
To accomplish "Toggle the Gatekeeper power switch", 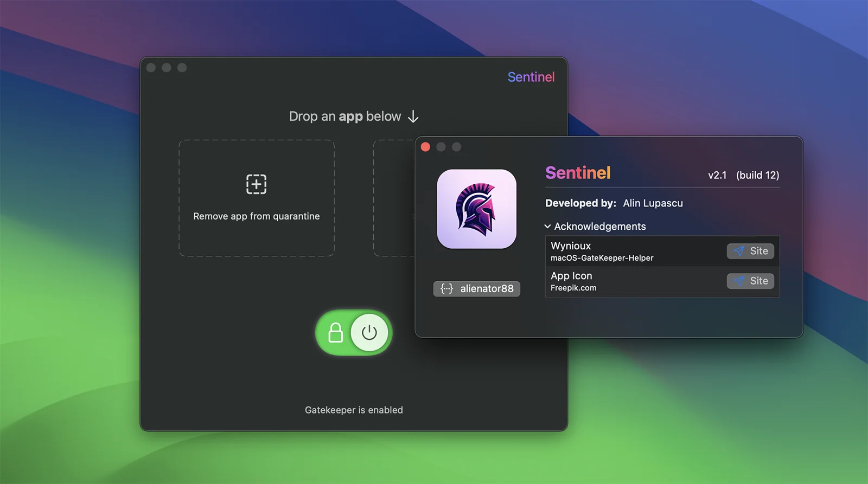I will click(x=354, y=332).
